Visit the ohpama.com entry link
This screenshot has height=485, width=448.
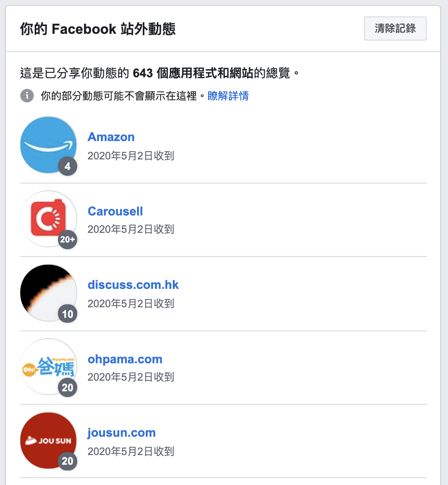(x=125, y=359)
